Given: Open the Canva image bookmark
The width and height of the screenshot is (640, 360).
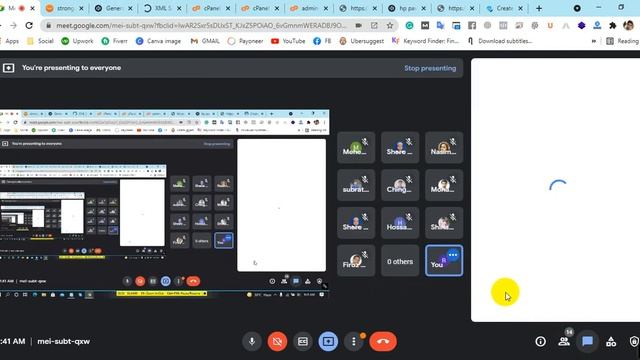Looking at the screenshot, I should [x=158, y=41].
